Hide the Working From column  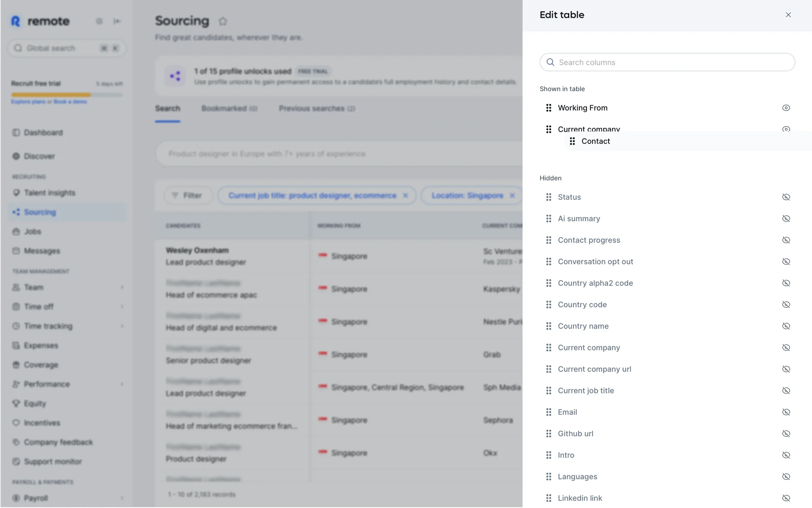pyautogui.click(x=786, y=108)
